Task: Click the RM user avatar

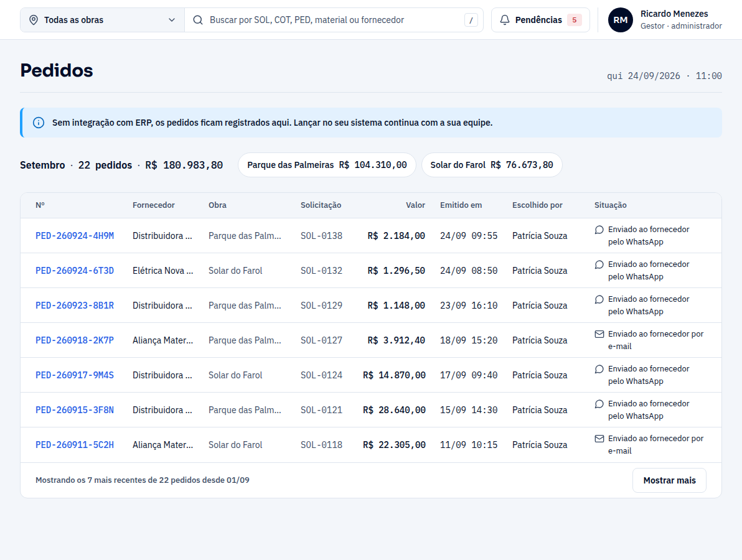Action: click(621, 20)
